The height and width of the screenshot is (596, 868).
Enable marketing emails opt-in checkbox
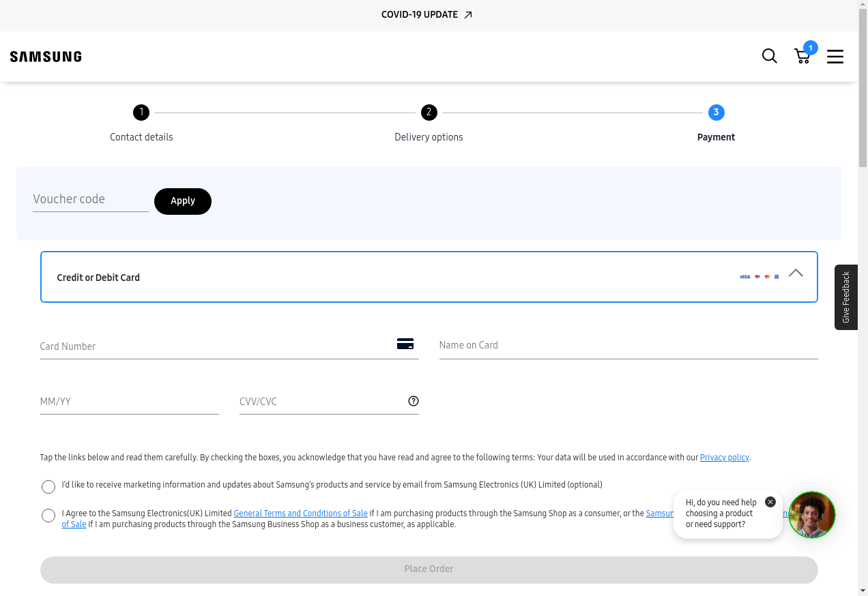click(48, 486)
